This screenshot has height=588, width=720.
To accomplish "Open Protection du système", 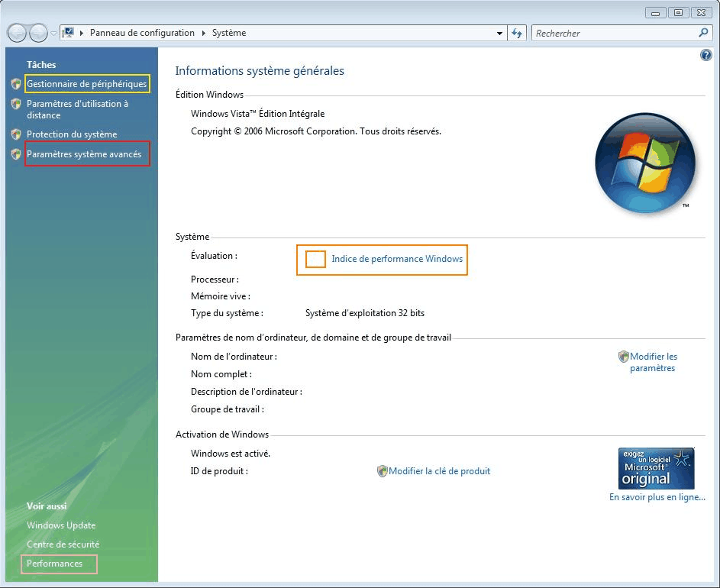I will pyautogui.click(x=72, y=134).
